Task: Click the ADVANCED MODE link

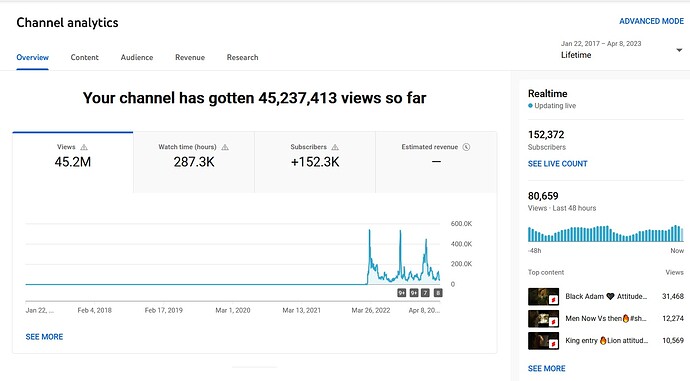Action: click(651, 21)
